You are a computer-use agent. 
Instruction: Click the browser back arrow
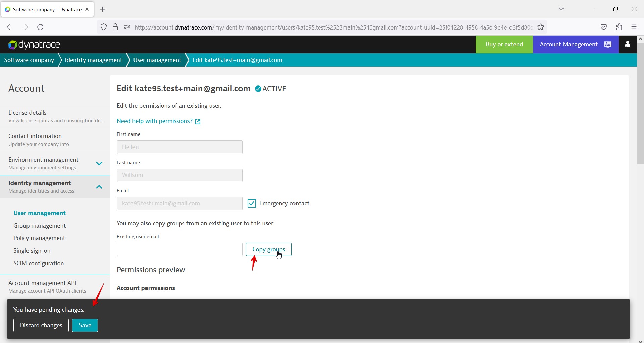click(x=10, y=27)
